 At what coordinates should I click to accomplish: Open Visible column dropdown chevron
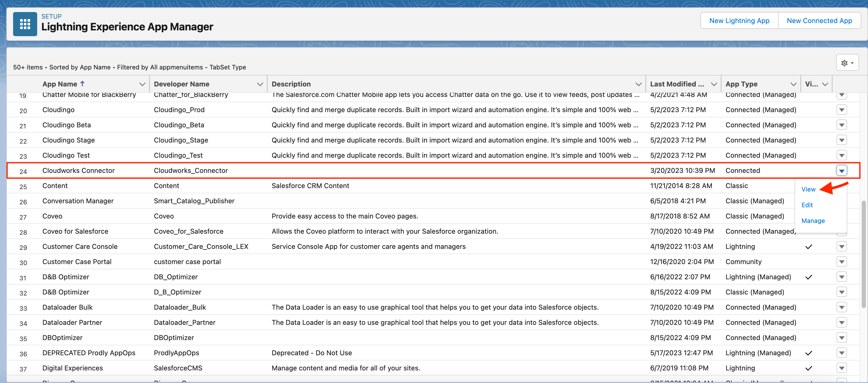point(825,84)
